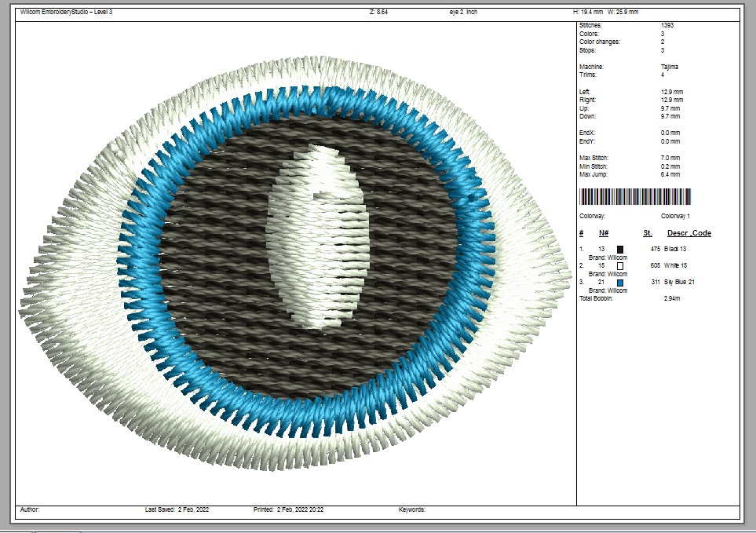Click the White 15 color swatch
Screen dimensions: 756x533
coord(620,266)
